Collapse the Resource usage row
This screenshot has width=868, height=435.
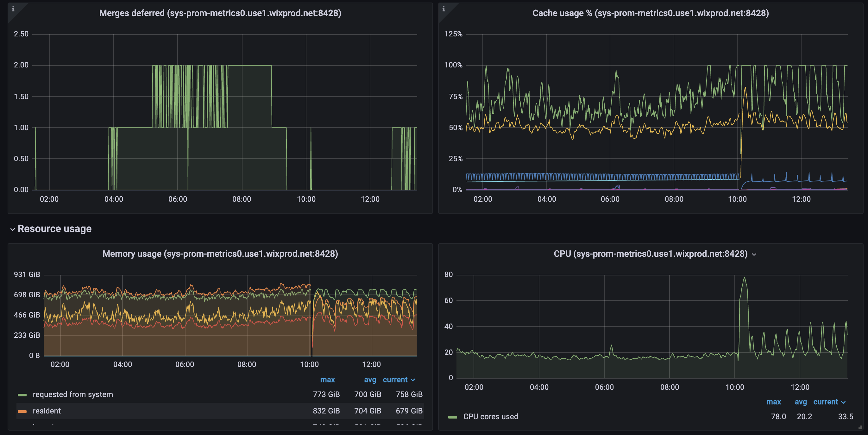coord(54,229)
